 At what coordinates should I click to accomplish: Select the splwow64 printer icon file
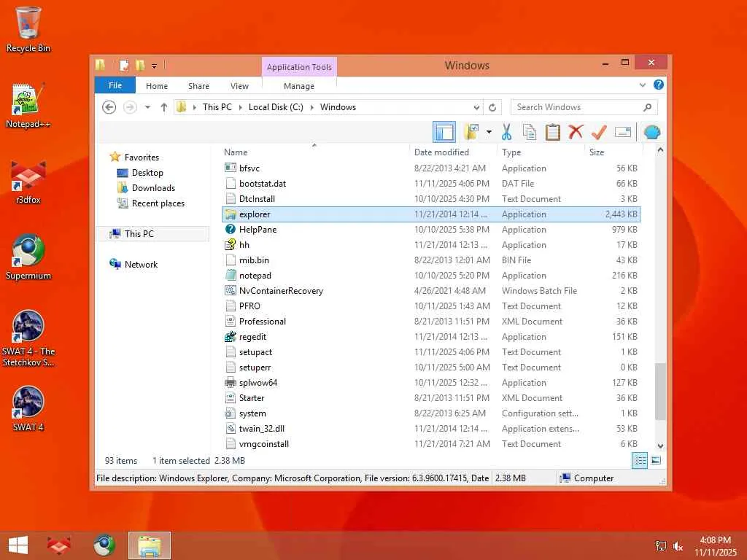pyautogui.click(x=231, y=382)
